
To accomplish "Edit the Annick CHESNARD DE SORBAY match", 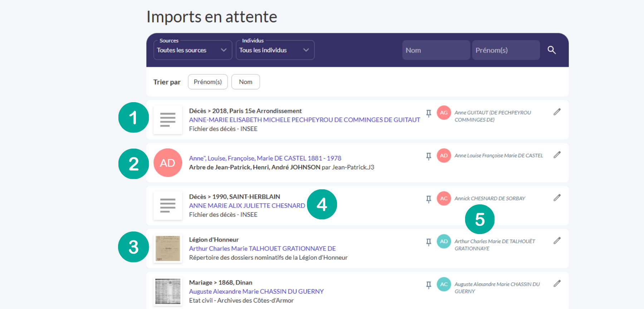I will (557, 198).
